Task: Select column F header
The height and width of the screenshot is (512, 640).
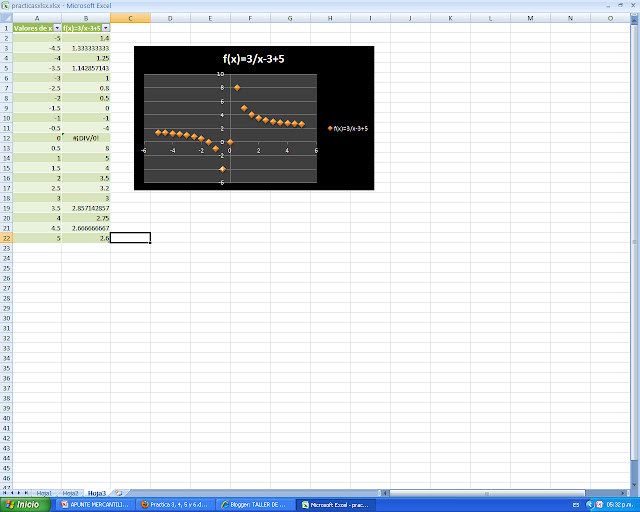Action: 250,18
